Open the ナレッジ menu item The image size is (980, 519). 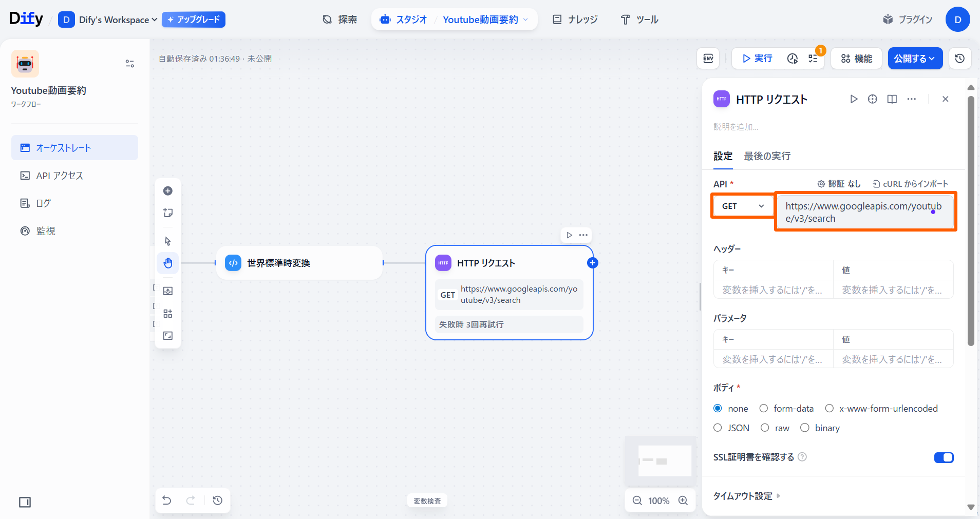click(x=575, y=20)
